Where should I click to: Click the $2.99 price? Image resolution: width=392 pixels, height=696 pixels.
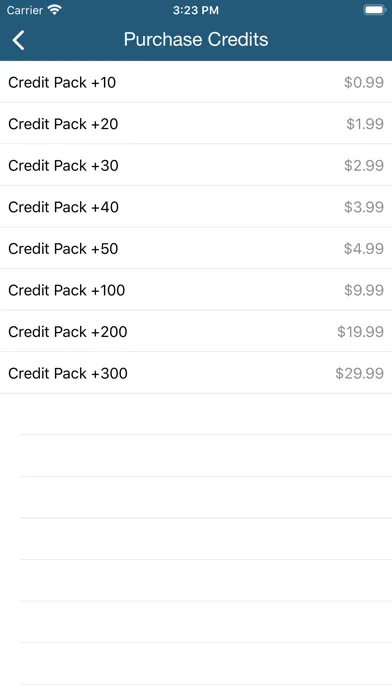click(364, 165)
